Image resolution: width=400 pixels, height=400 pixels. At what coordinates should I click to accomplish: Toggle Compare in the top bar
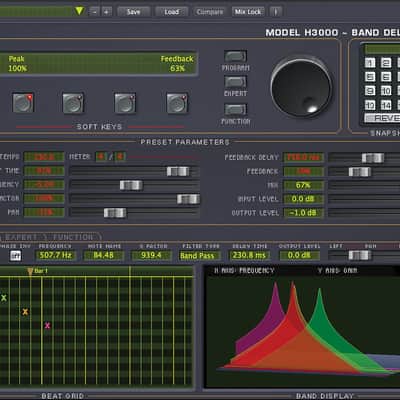(210, 12)
